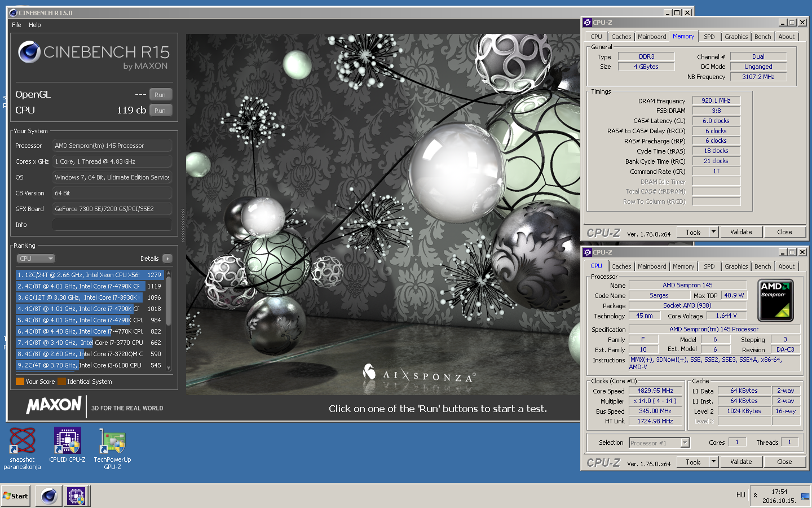Viewport: 812px width, 508px height.
Task: Click the upper CPU-Z title bar icon
Action: 588,23
